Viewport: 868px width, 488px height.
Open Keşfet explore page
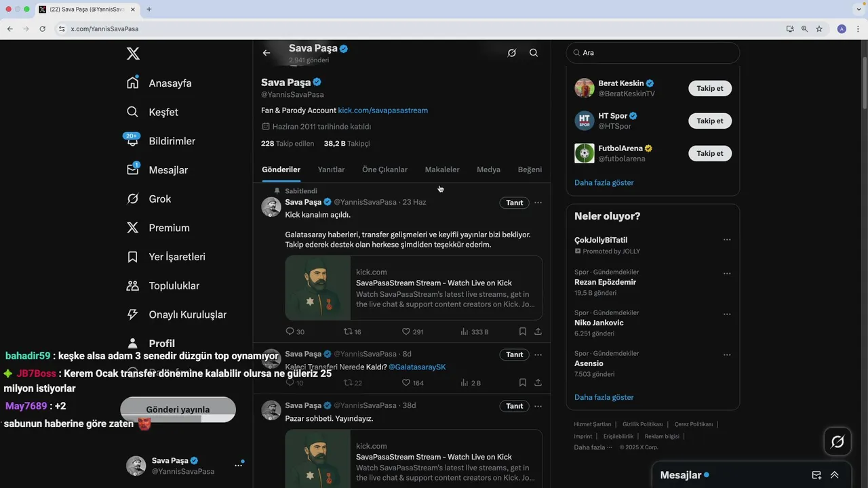pos(153,112)
